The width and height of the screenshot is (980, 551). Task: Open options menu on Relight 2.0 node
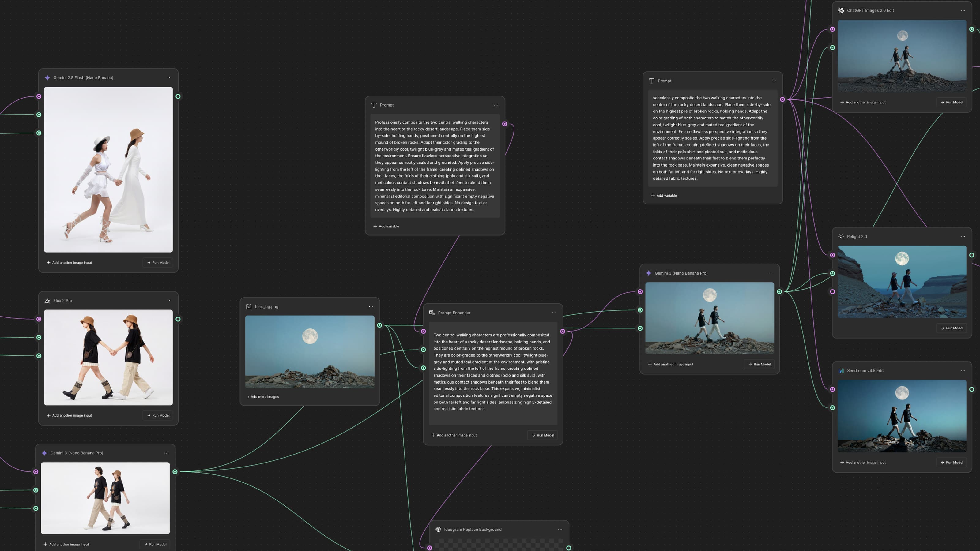[963, 237]
